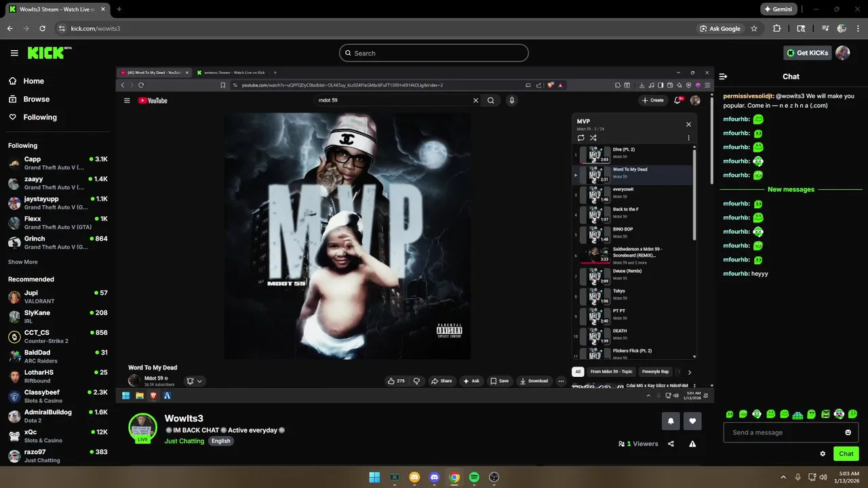Open the Chrome media controls icon

click(825, 28)
